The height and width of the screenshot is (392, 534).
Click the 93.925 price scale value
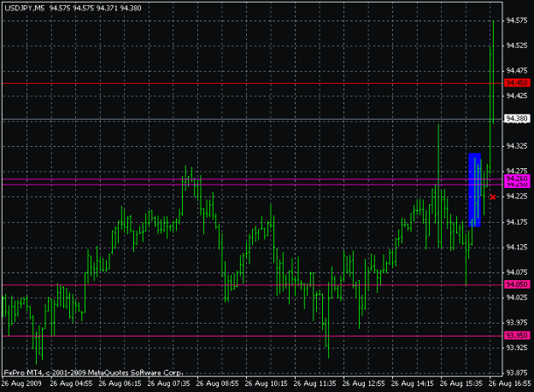coord(517,348)
